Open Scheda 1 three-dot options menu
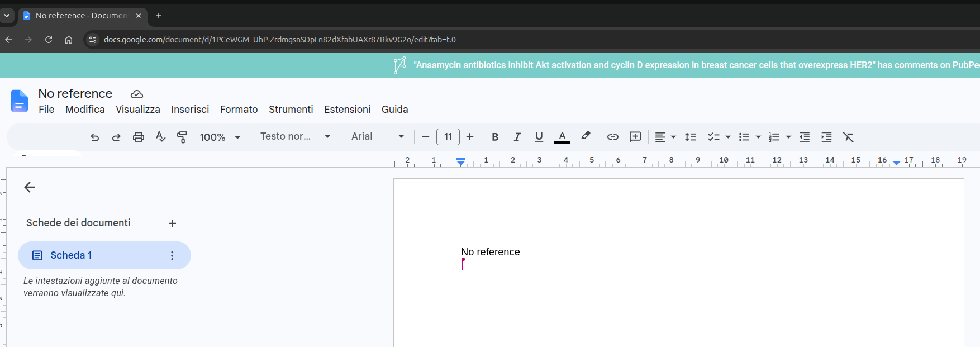 click(x=172, y=255)
